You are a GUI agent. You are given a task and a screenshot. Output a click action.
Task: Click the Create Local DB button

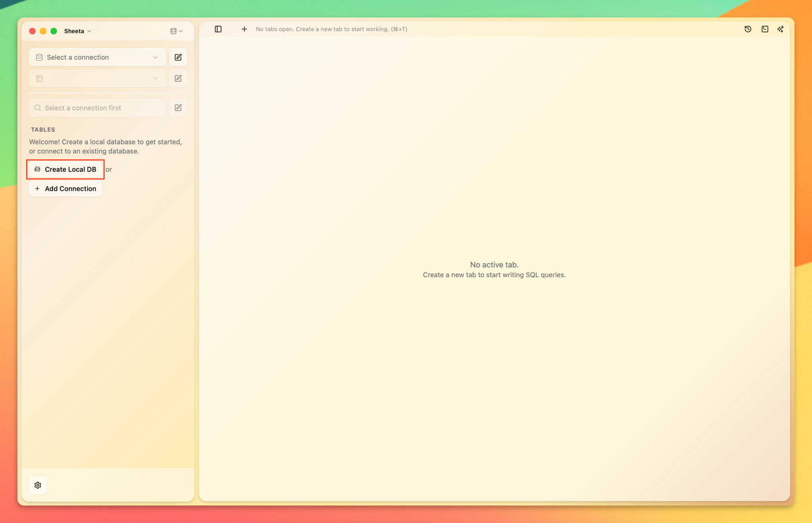(x=65, y=169)
